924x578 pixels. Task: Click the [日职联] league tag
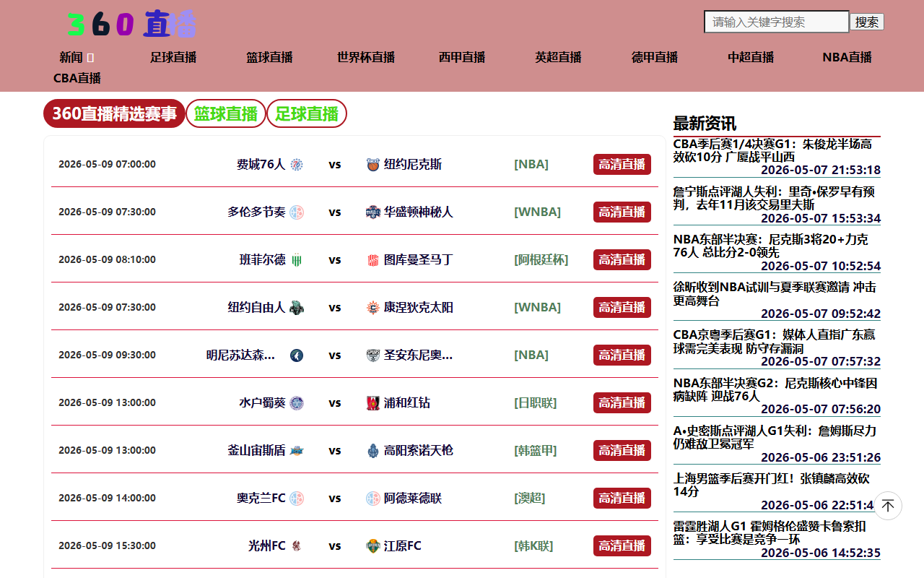pos(536,403)
